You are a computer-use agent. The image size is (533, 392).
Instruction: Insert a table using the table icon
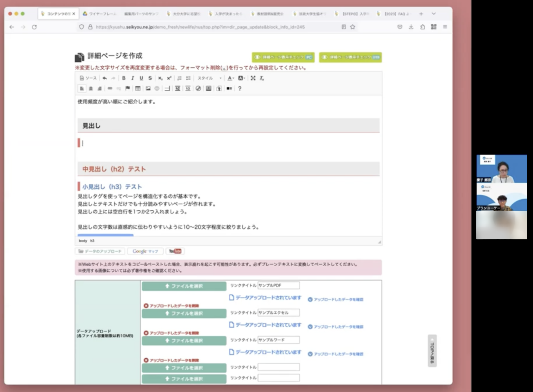pyautogui.click(x=138, y=89)
